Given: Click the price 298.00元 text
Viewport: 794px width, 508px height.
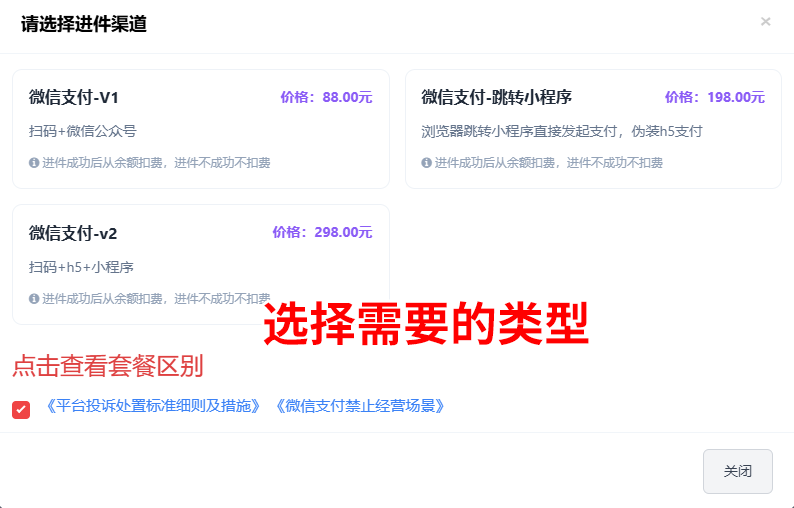Looking at the screenshot, I should [323, 232].
